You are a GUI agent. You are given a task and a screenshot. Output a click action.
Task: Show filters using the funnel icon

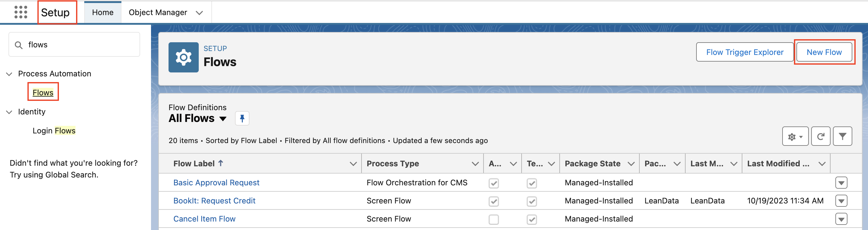click(x=842, y=136)
